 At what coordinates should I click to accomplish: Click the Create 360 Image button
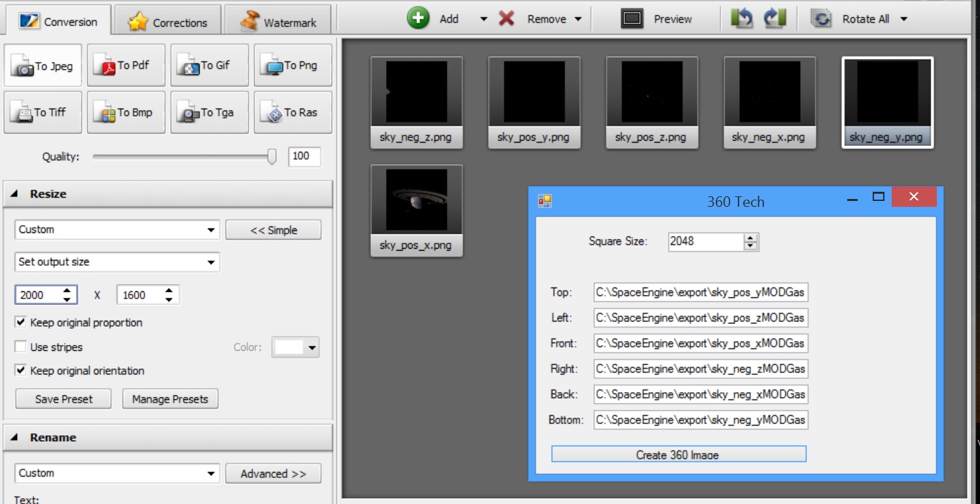[x=678, y=454]
